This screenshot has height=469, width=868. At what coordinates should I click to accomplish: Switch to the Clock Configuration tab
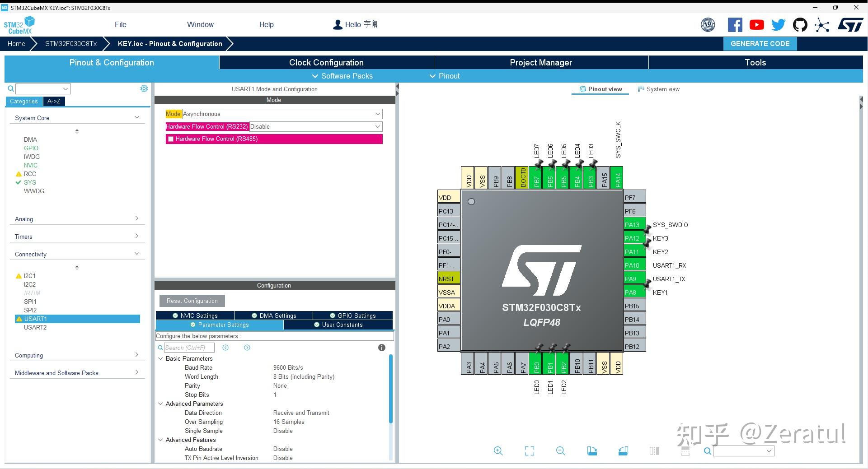pos(326,62)
